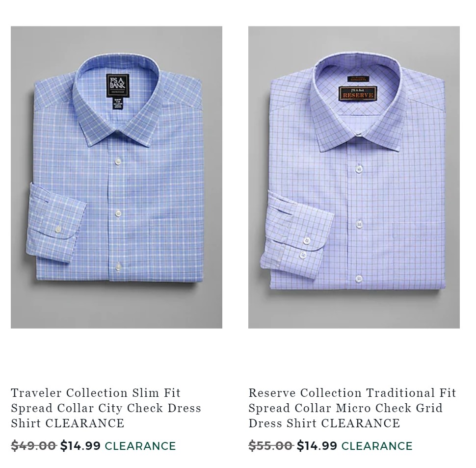Click green CLEARANCE label beside $55.00 price
Viewport: 476px width, 468px height.
click(377, 446)
